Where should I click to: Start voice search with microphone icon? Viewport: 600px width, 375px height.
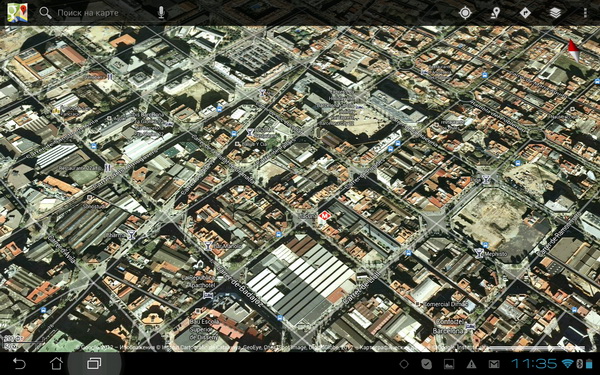tap(161, 13)
